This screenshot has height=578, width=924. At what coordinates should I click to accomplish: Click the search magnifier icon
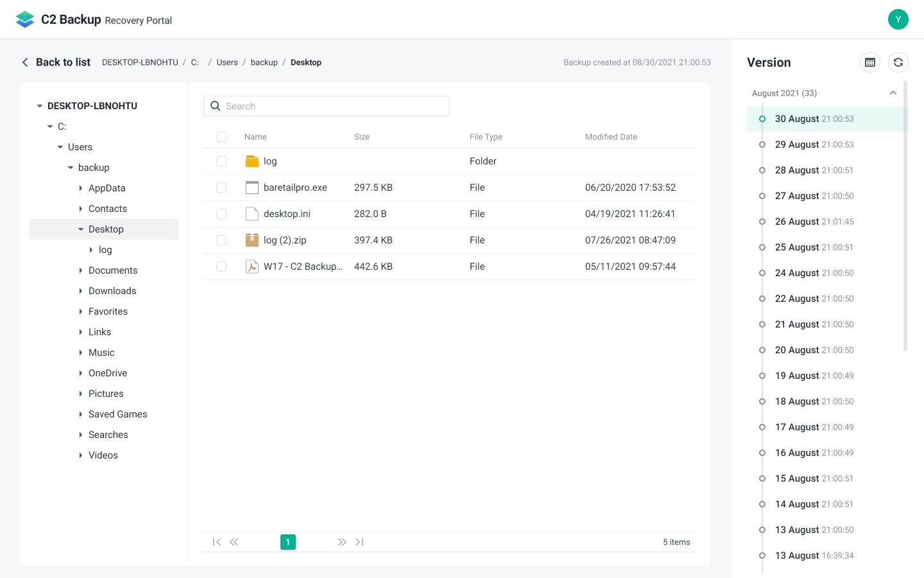point(215,105)
